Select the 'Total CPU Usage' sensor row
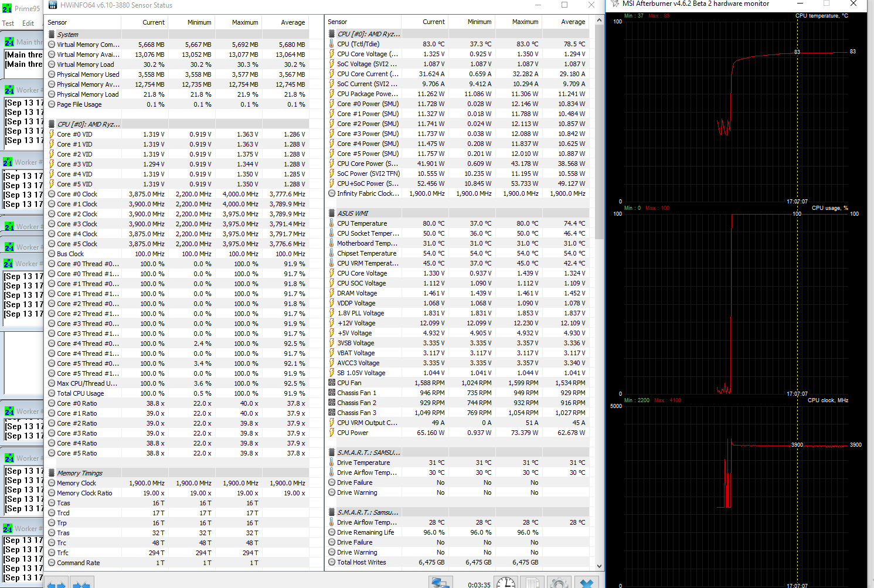The image size is (874, 588). pos(178,393)
